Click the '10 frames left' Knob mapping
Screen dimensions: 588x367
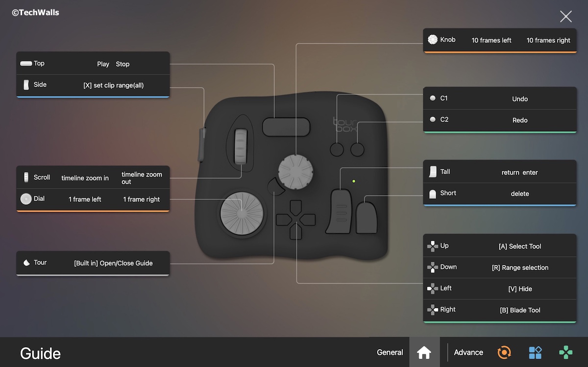tap(491, 40)
